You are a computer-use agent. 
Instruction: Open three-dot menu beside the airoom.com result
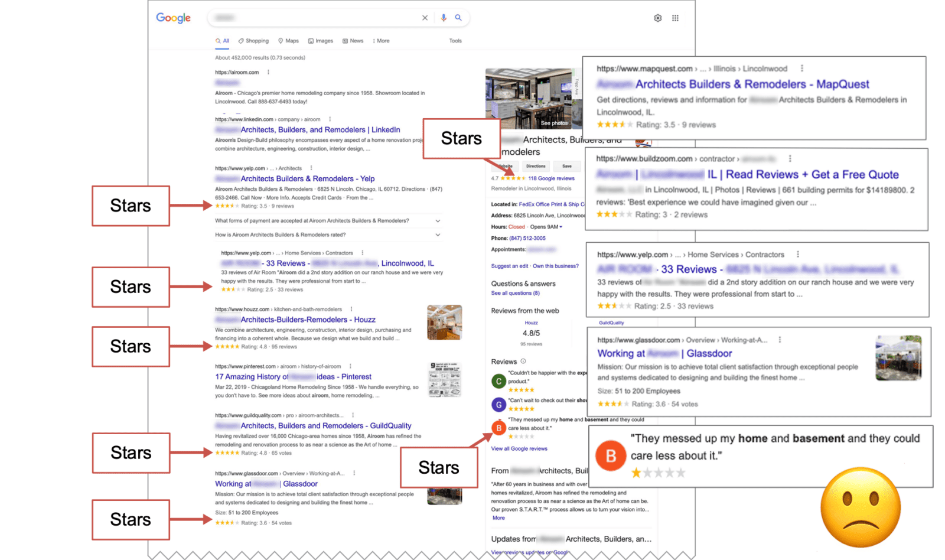268,72
